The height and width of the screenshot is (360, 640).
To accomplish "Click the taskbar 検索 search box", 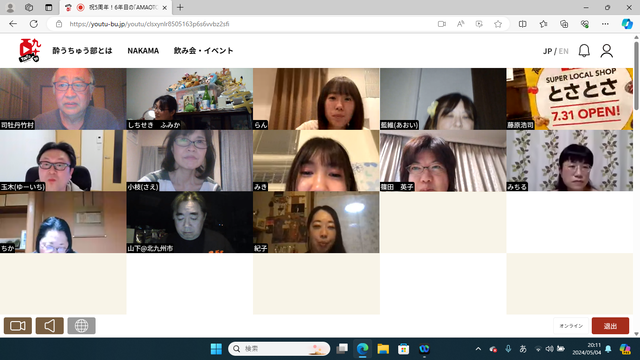I will [x=279, y=349].
